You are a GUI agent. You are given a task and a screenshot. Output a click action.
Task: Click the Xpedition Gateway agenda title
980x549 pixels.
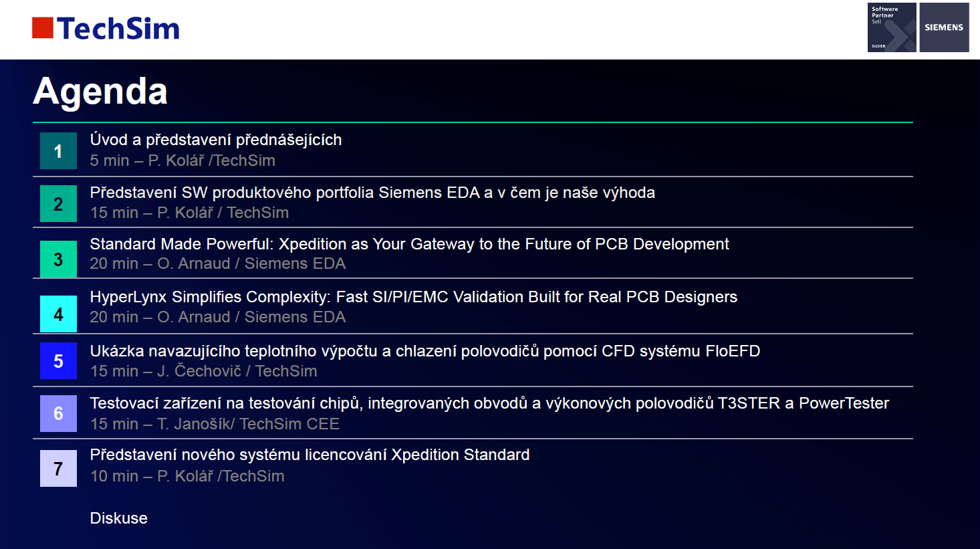point(409,244)
